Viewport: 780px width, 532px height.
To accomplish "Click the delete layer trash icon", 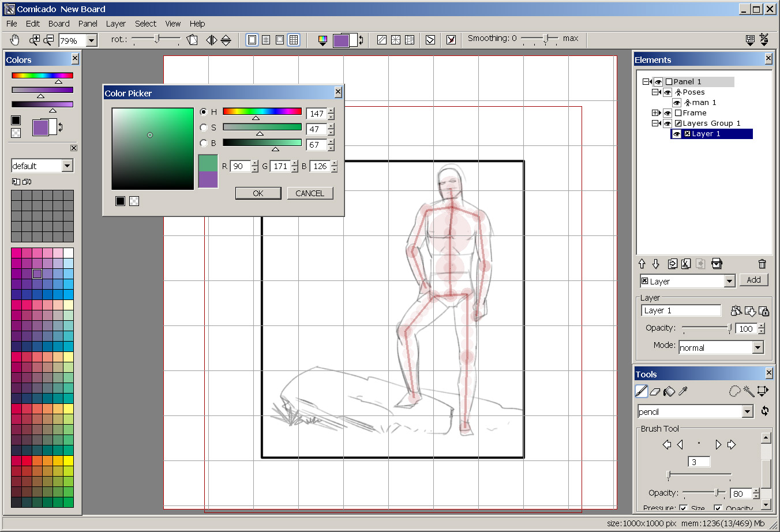I will click(762, 264).
